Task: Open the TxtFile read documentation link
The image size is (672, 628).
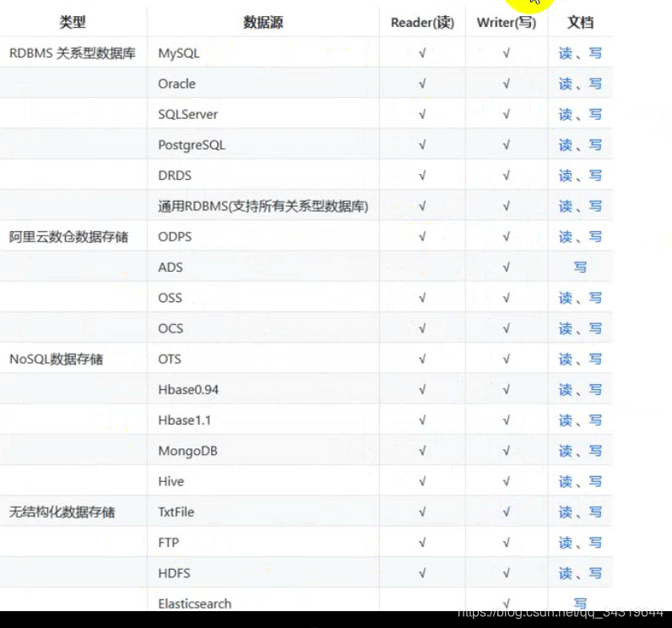Action: tap(566, 512)
